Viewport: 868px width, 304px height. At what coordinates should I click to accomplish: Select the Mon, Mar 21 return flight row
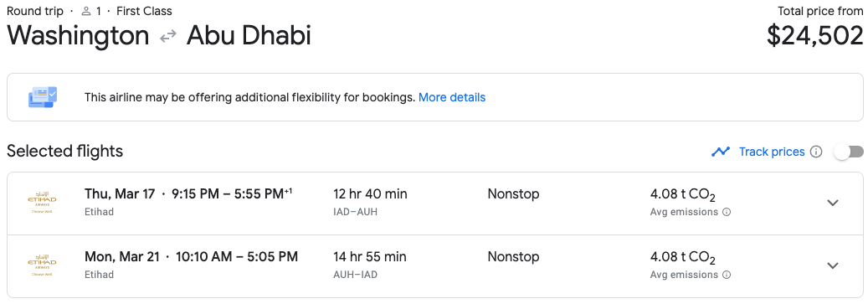(434, 266)
